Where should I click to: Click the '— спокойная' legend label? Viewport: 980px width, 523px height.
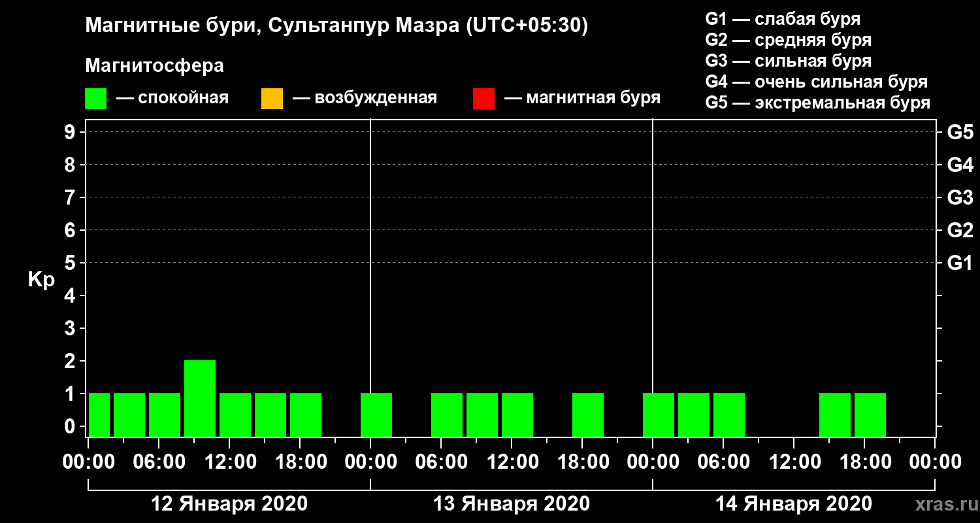(x=172, y=99)
